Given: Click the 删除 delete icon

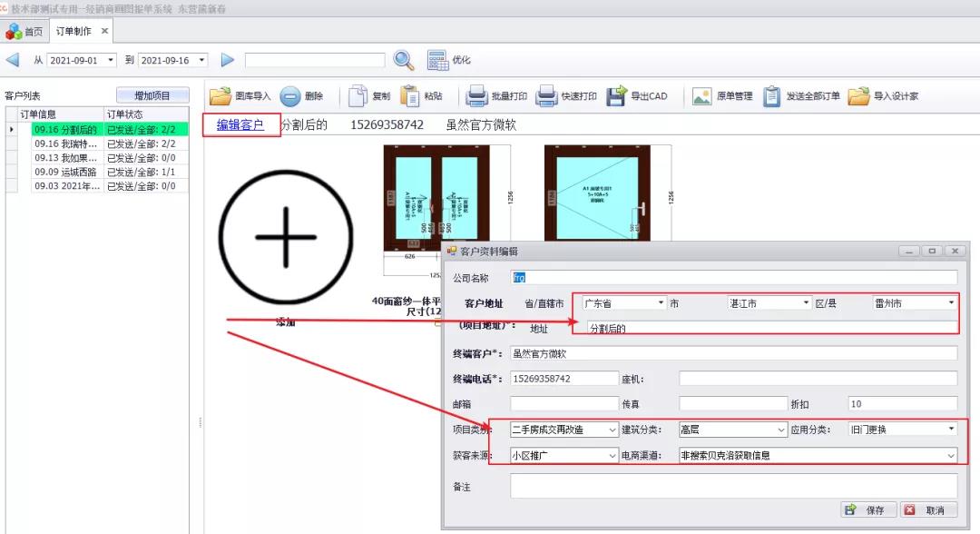Looking at the screenshot, I should point(290,96).
